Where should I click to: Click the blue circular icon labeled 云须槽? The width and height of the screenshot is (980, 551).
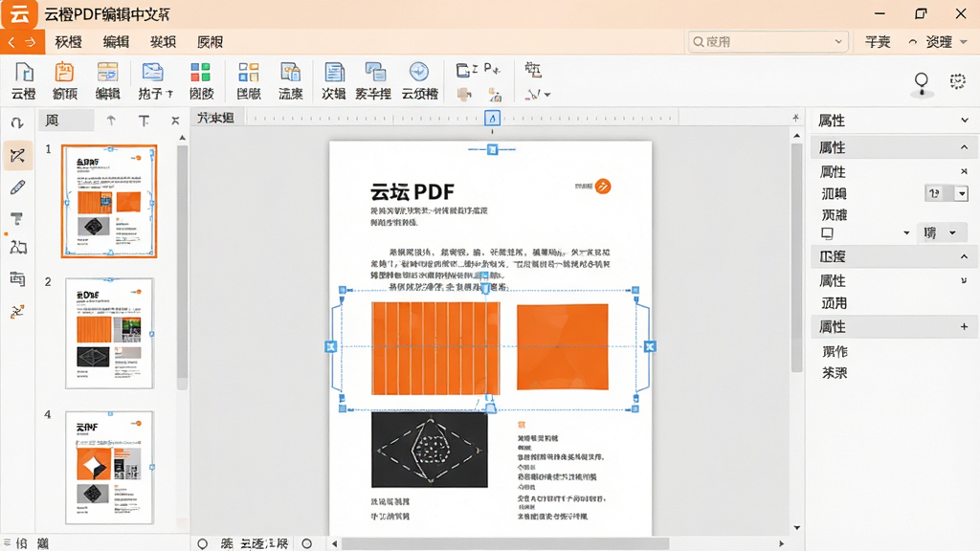419,73
